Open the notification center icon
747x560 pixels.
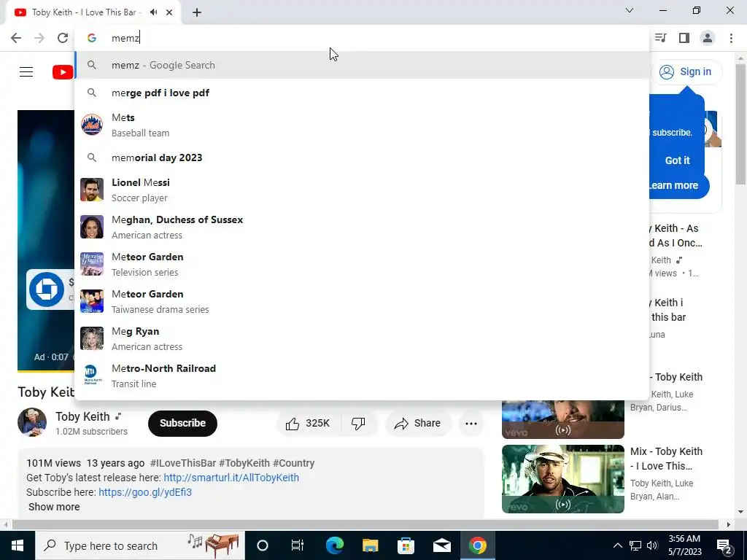tap(724, 545)
